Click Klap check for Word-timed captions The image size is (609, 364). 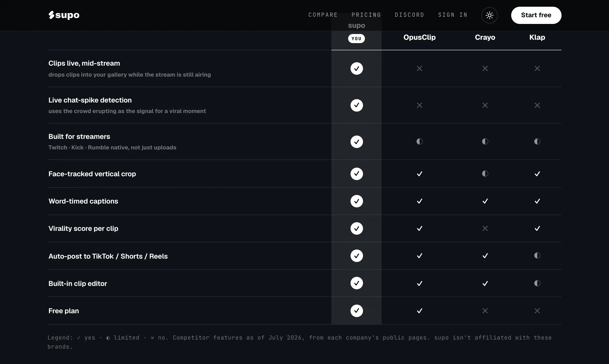[x=537, y=201]
